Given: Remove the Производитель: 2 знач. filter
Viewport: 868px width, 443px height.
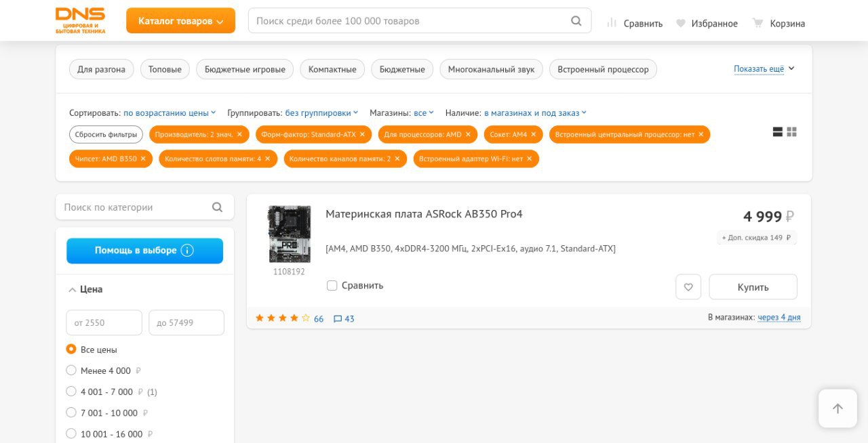Looking at the screenshot, I should [239, 134].
